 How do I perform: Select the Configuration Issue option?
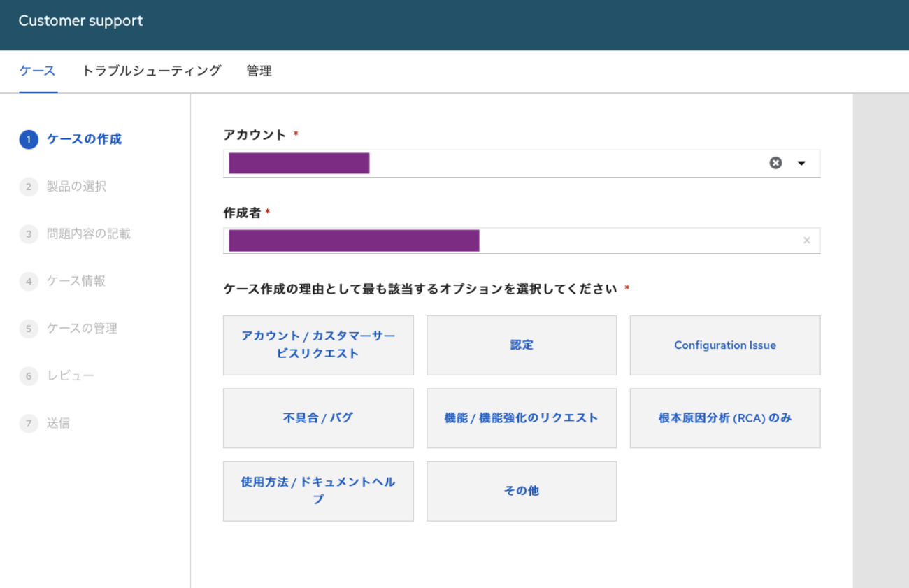pyautogui.click(x=724, y=345)
